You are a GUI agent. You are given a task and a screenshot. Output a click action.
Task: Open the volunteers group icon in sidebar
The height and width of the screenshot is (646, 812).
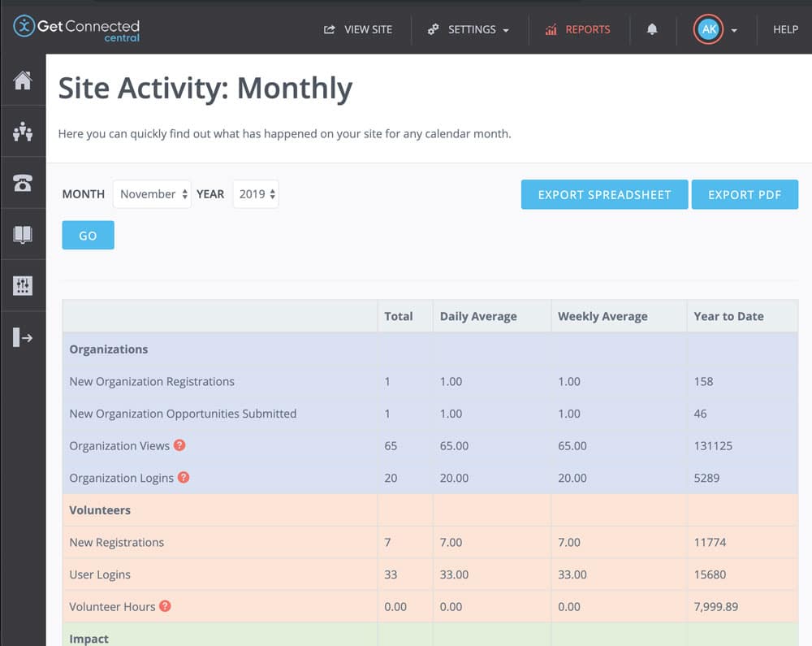pyautogui.click(x=23, y=132)
